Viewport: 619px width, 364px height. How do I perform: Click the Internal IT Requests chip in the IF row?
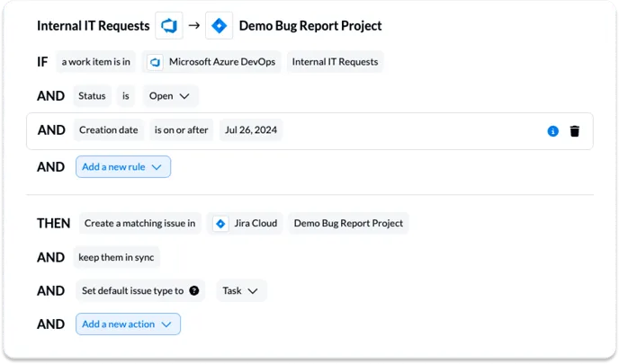point(336,62)
